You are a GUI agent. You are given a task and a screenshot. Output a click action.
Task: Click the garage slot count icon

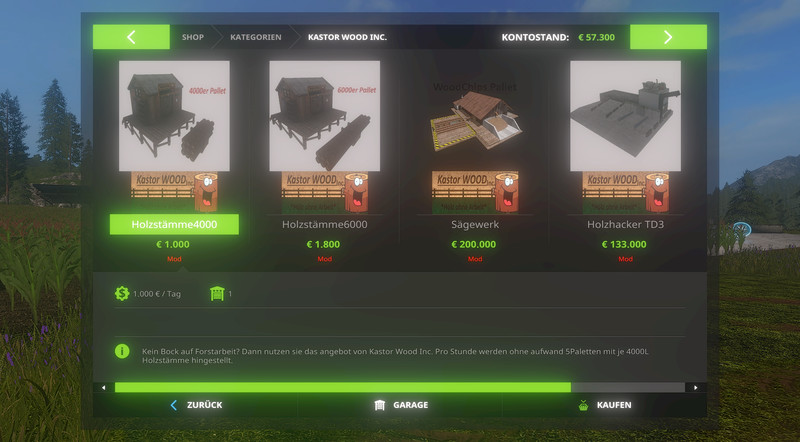(217, 293)
